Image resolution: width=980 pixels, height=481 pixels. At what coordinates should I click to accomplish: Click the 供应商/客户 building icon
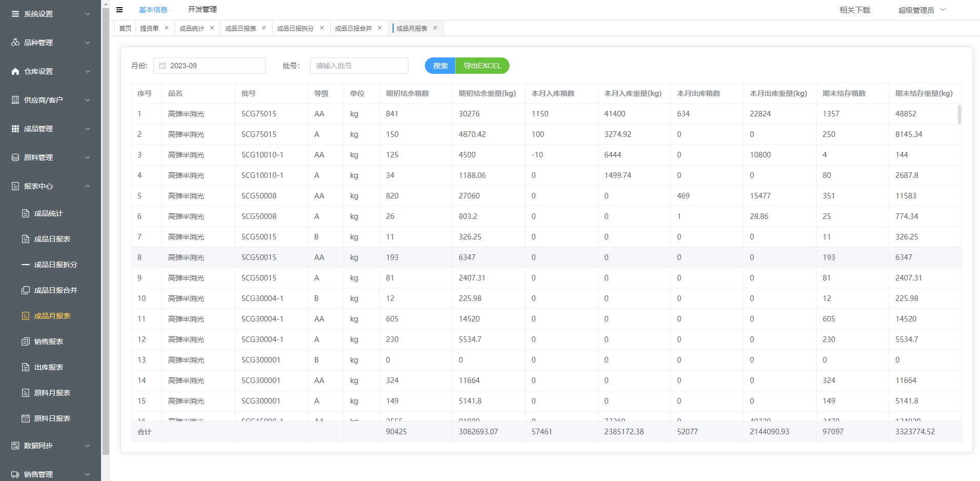tap(15, 100)
